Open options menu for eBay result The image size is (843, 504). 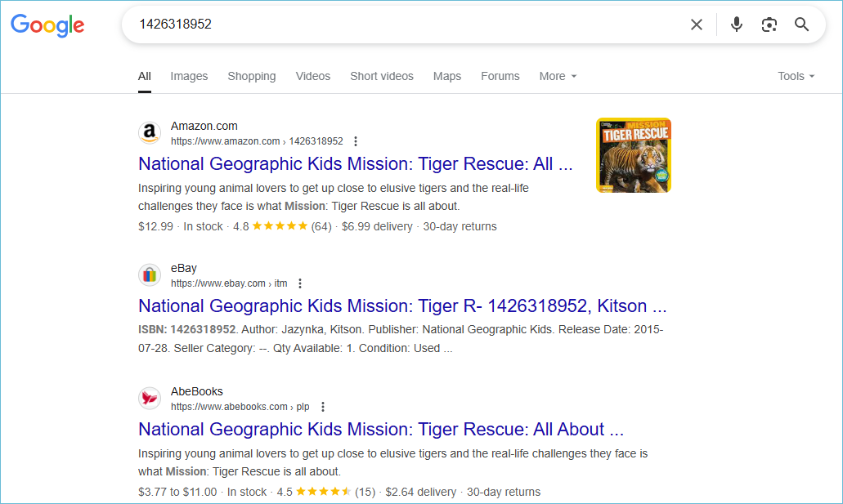300,283
